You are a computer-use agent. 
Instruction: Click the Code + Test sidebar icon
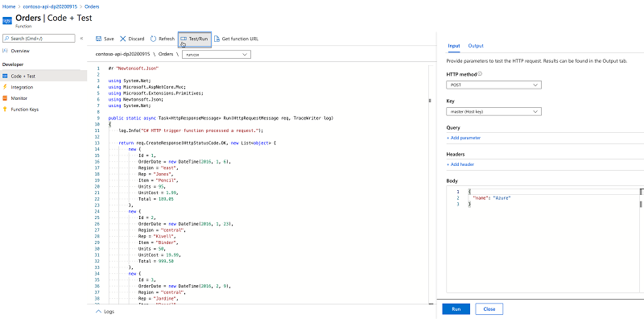tap(6, 76)
